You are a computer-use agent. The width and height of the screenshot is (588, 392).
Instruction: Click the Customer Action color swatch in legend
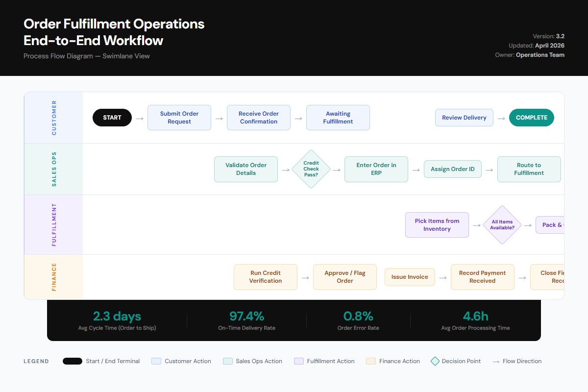(x=156, y=361)
